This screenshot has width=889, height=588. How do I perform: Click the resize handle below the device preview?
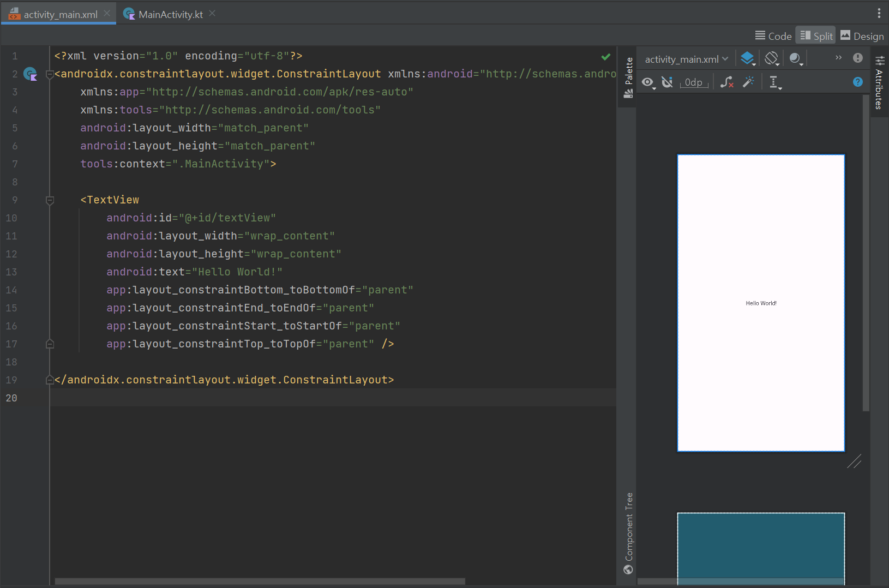(854, 461)
